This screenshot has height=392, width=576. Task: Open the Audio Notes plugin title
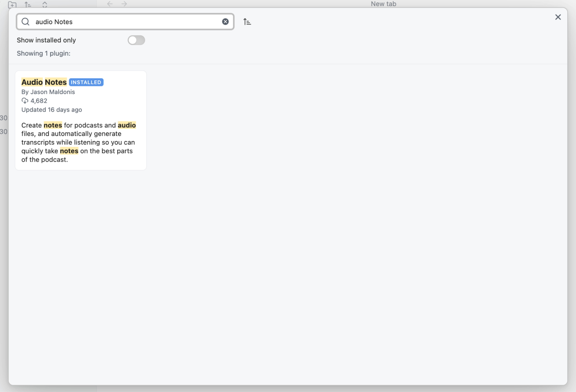(44, 82)
